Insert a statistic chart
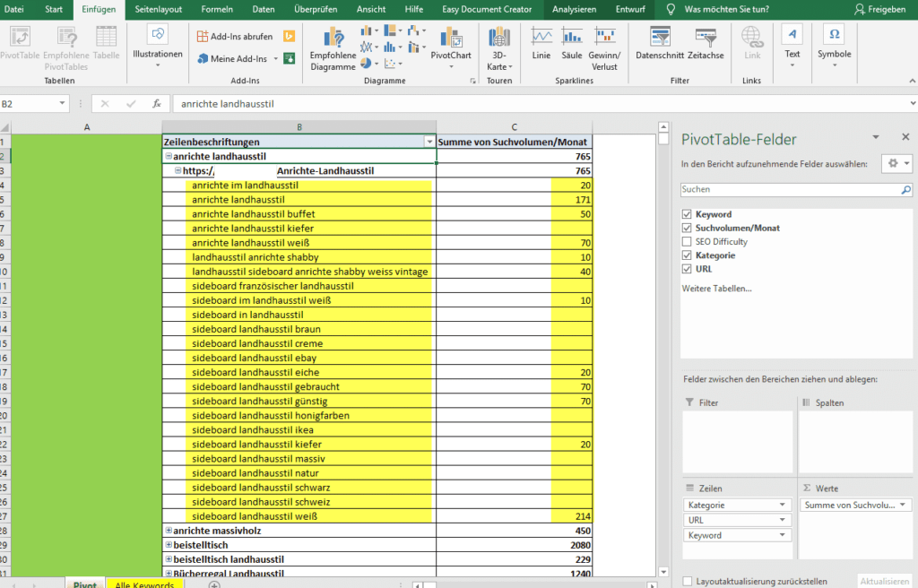The width and height of the screenshot is (918, 588). coord(393,47)
